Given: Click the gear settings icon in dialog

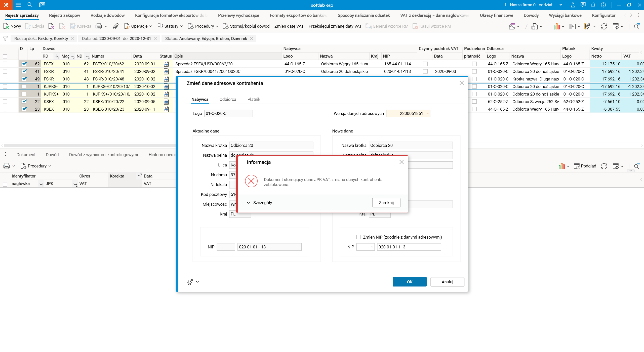Looking at the screenshot, I should (x=190, y=282).
